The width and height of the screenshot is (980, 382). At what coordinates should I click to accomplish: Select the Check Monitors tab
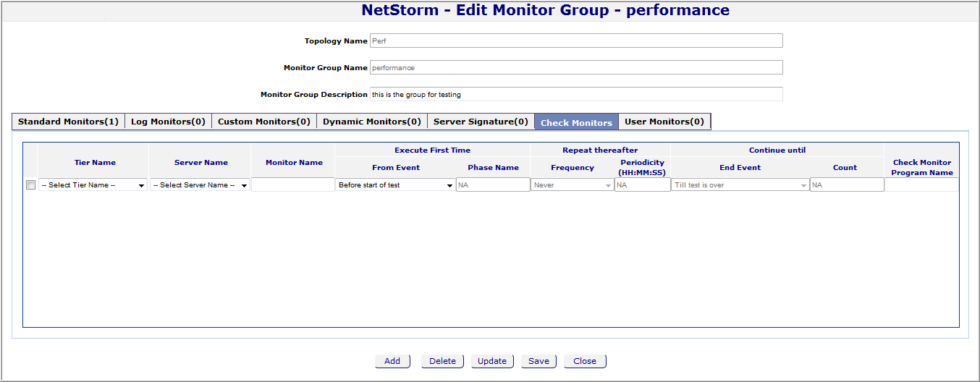576,122
